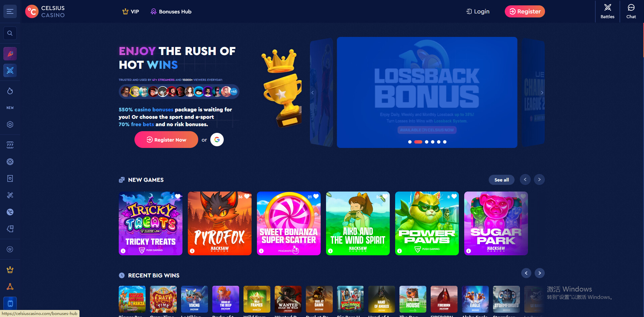The width and height of the screenshot is (644, 317).
Task: Open the Chat panel icon
Action: (x=631, y=11)
